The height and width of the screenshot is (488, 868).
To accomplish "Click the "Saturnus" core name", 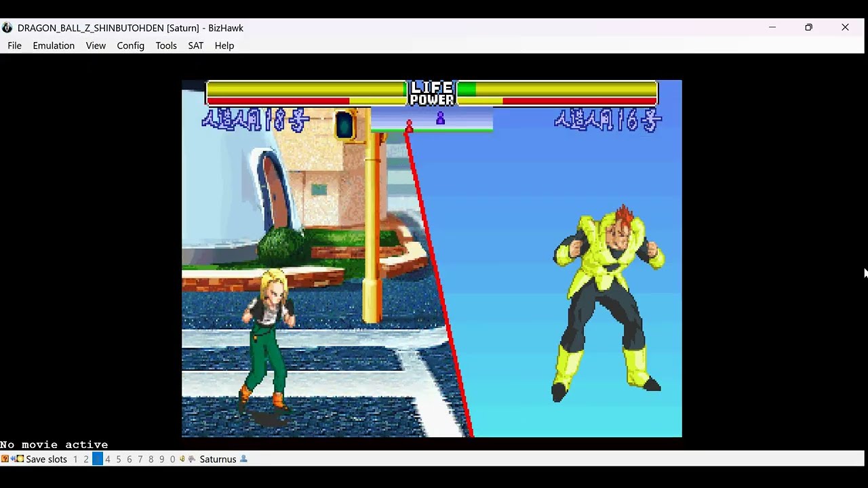I will click(x=218, y=459).
